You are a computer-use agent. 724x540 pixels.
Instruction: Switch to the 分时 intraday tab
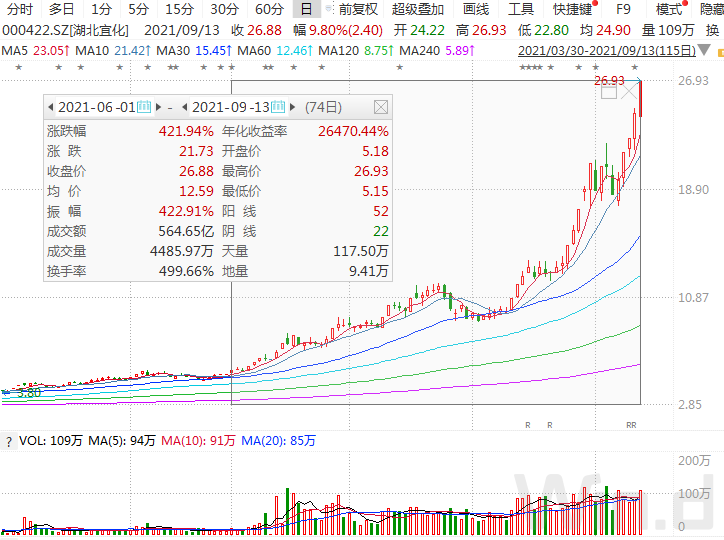20,9
